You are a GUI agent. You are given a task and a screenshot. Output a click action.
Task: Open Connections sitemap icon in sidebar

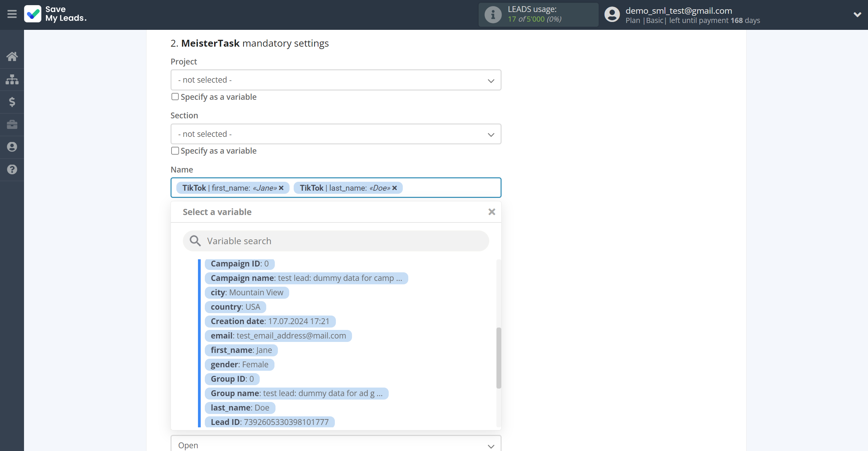pyautogui.click(x=12, y=79)
